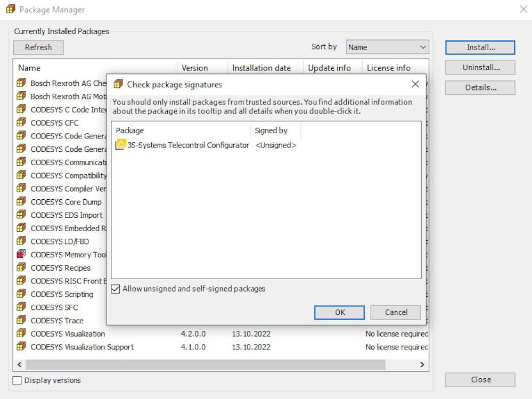
Task: Select the CODESYS Scripting package icon
Action: point(21,294)
